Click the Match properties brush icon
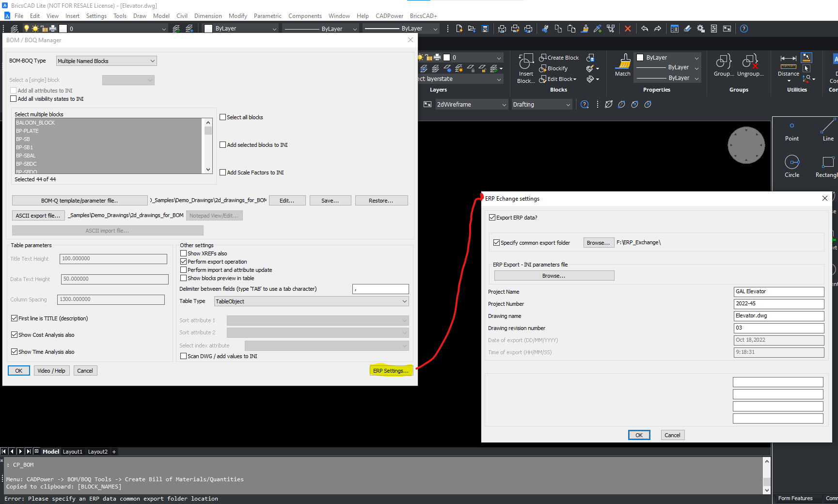838x504 pixels. pyautogui.click(x=623, y=62)
